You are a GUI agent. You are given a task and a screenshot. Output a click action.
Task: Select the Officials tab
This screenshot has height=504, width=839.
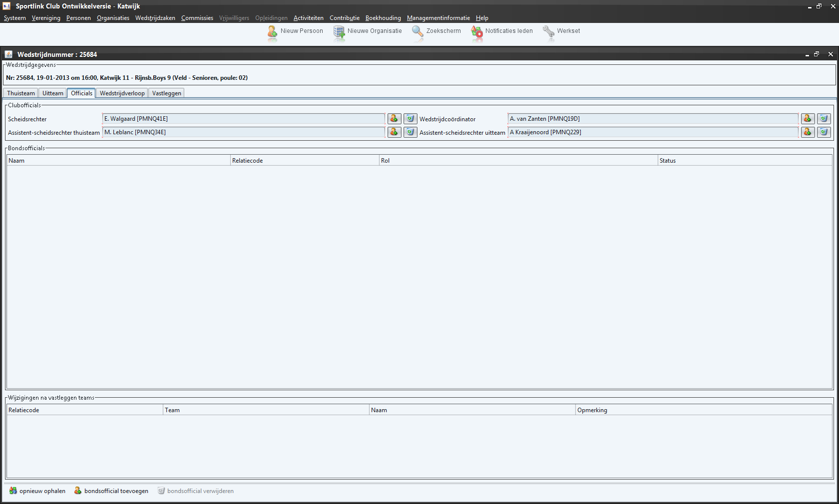pos(81,93)
